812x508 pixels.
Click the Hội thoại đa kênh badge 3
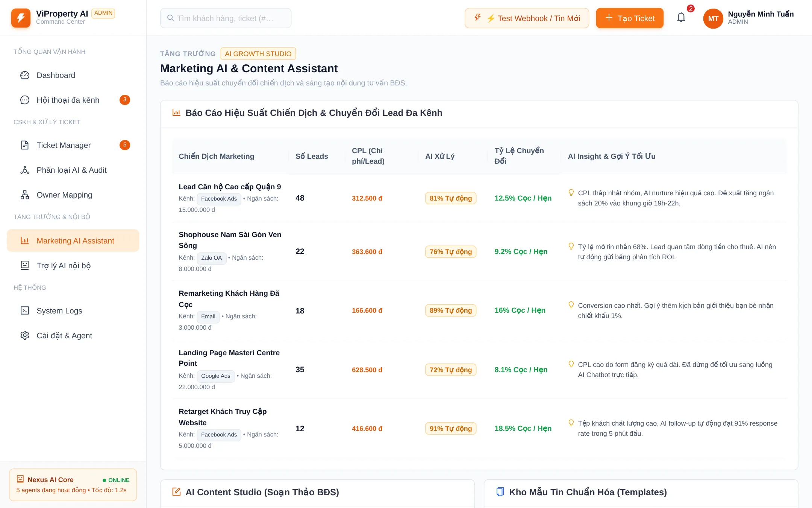125,100
